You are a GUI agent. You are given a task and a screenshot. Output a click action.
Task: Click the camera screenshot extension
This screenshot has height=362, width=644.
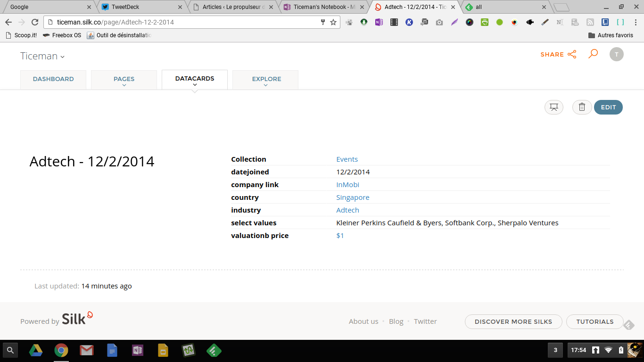pos(439,22)
